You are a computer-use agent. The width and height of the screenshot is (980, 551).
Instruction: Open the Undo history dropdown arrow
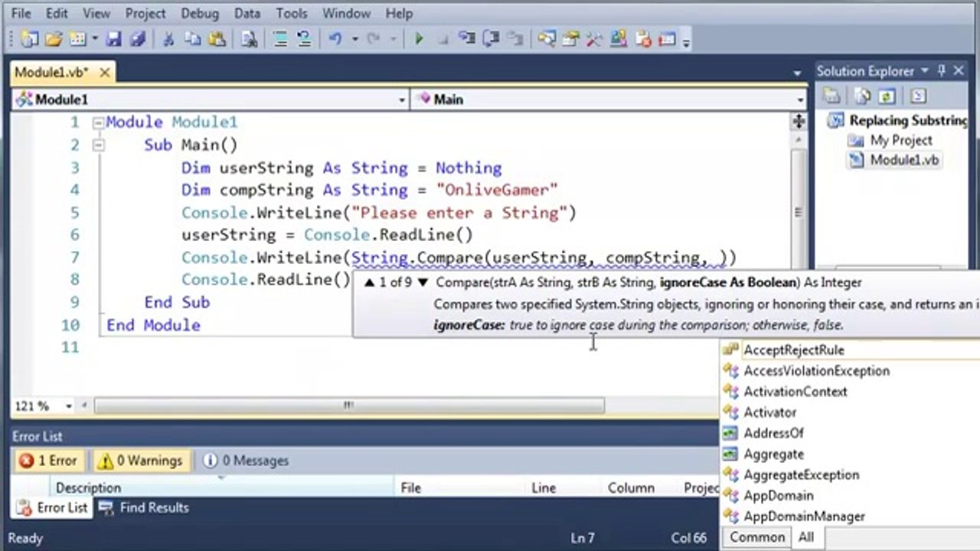coord(354,39)
